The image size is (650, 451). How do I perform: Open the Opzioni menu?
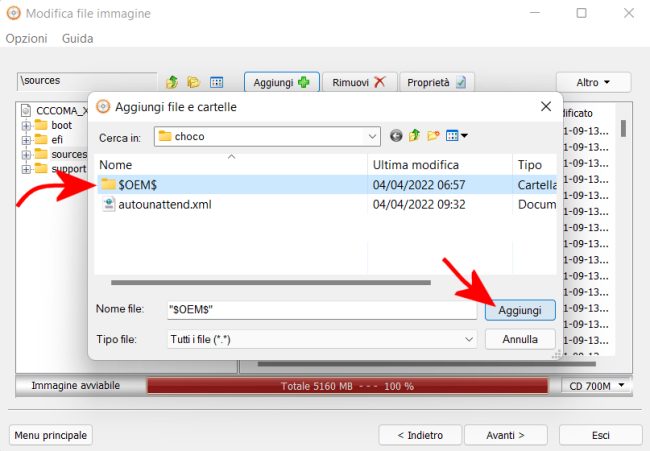pos(27,39)
